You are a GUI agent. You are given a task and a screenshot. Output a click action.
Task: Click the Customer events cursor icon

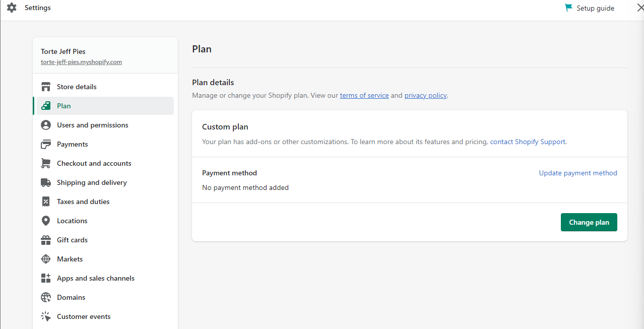coord(46,316)
